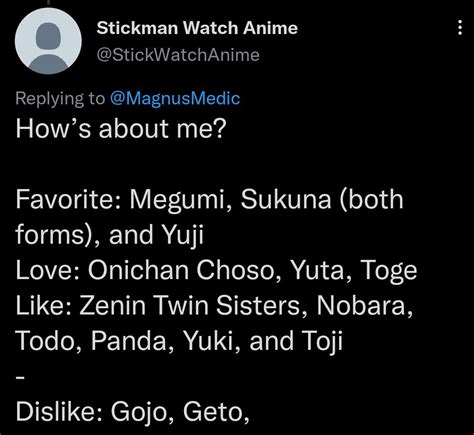Click "Zenin Twin Sisters" in the Like line

pyautogui.click(x=190, y=305)
